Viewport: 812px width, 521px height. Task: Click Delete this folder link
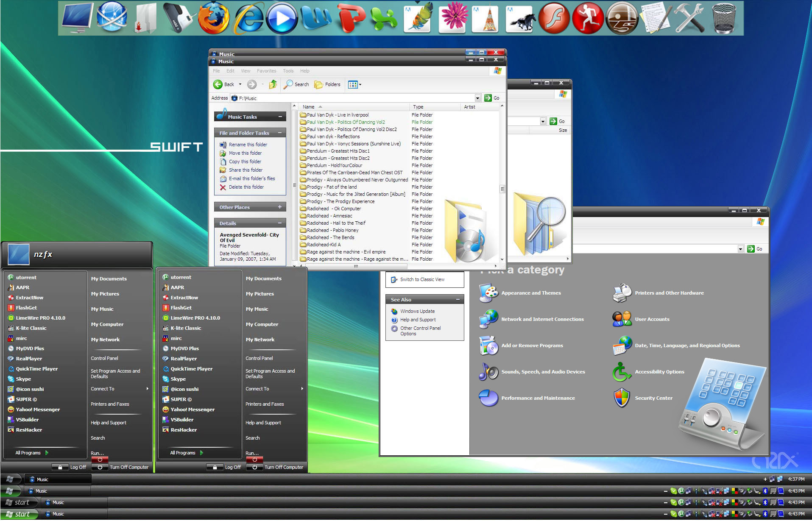[246, 187]
